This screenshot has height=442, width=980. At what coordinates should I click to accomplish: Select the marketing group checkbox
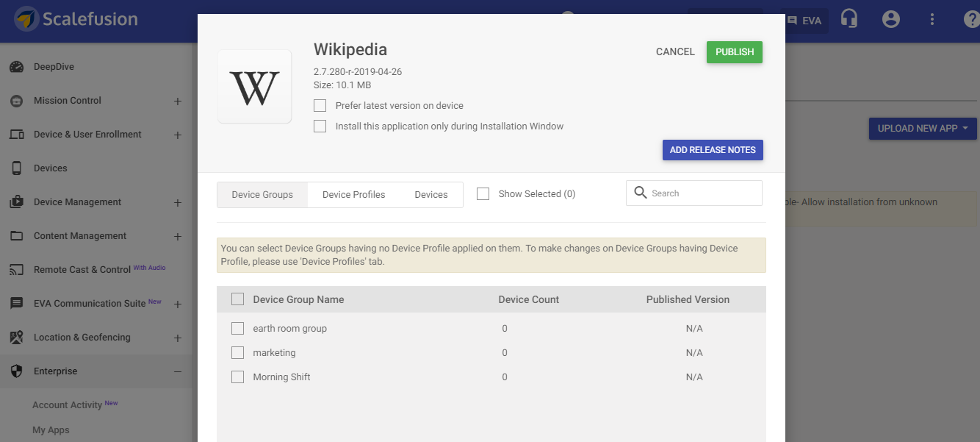point(237,352)
